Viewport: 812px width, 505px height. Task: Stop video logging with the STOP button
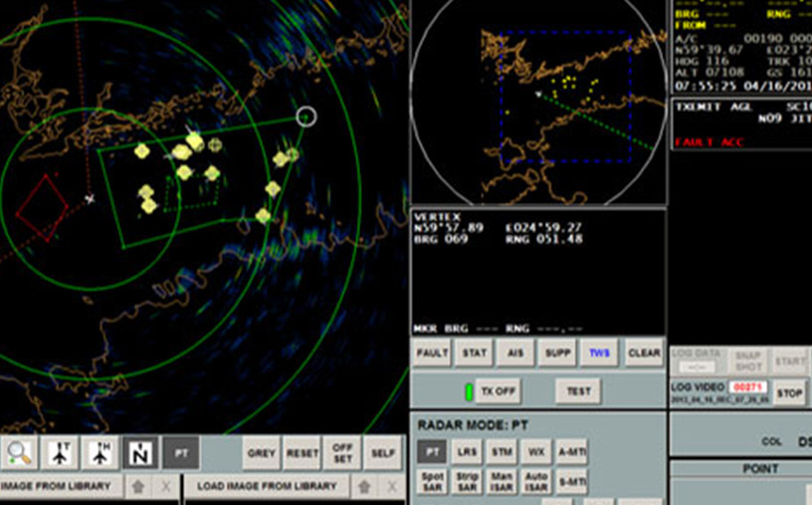[x=790, y=393]
